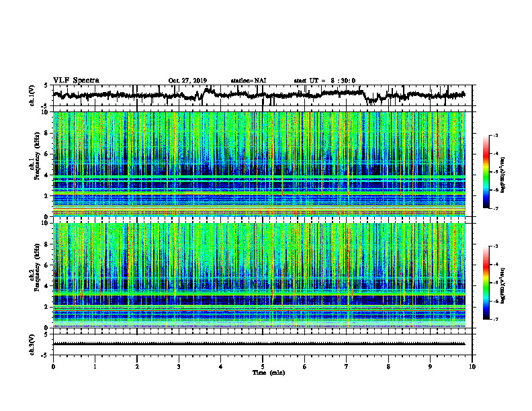Click the ch.1 color scale bar
532x411 pixels.
486,172
